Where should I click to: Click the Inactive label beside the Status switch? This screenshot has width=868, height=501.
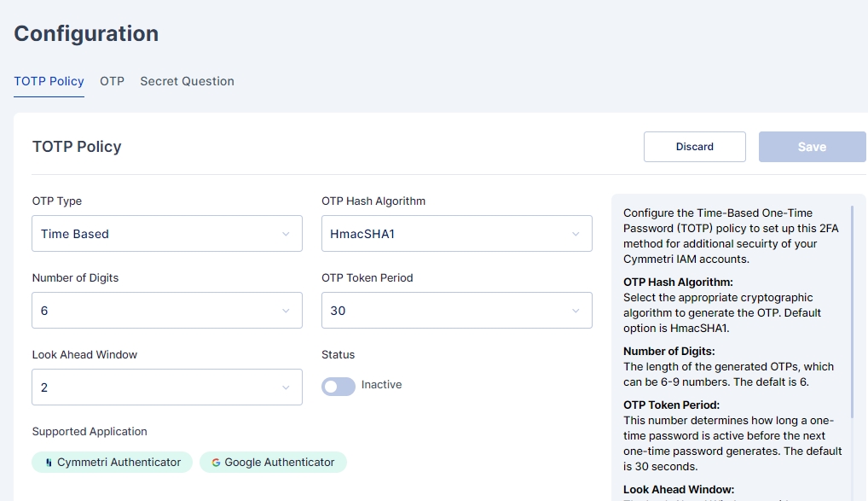pyautogui.click(x=381, y=385)
